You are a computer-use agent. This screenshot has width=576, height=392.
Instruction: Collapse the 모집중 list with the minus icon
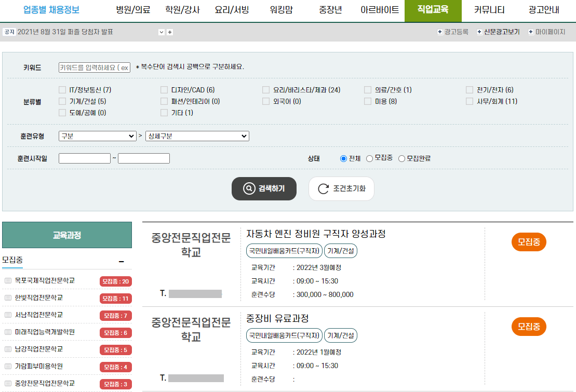[122, 262]
